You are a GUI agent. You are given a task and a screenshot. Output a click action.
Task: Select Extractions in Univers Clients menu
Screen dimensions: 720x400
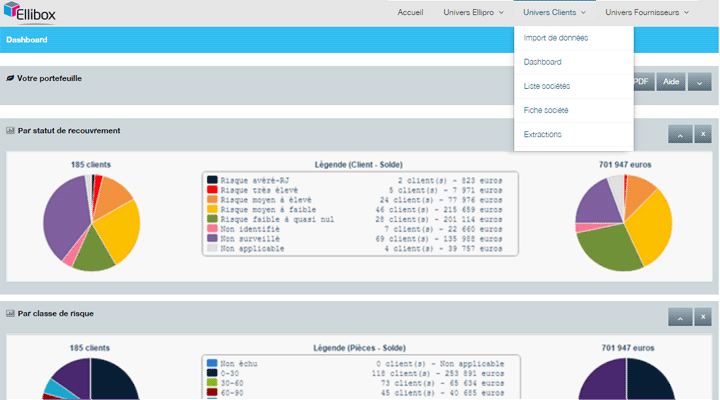click(x=542, y=134)
